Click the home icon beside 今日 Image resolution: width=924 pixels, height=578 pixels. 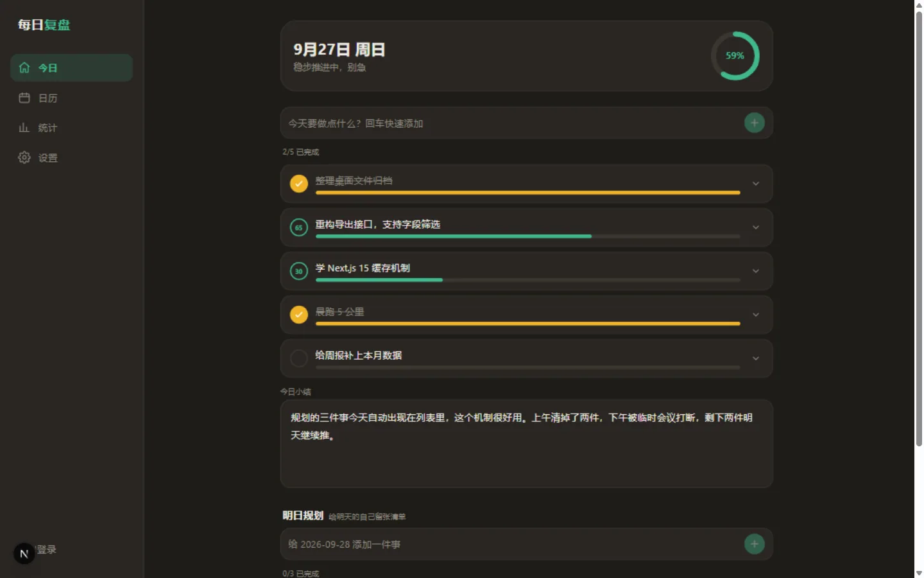click(x=24, y=67)
